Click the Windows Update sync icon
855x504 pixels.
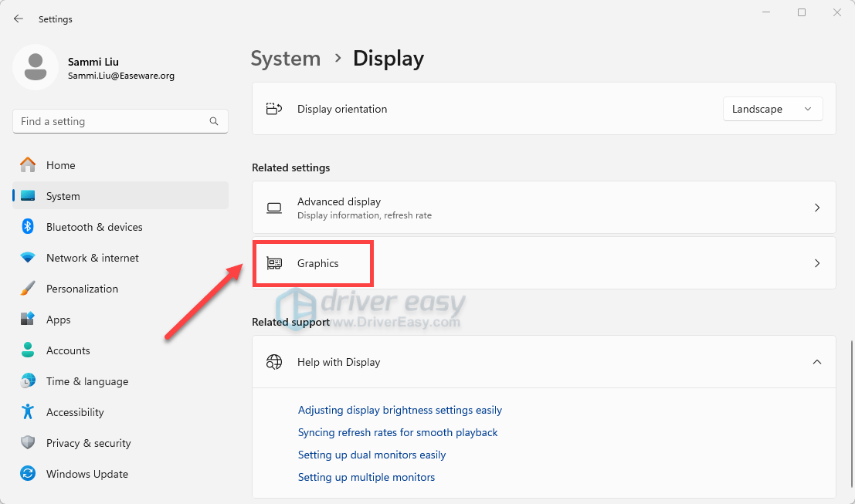28,474
